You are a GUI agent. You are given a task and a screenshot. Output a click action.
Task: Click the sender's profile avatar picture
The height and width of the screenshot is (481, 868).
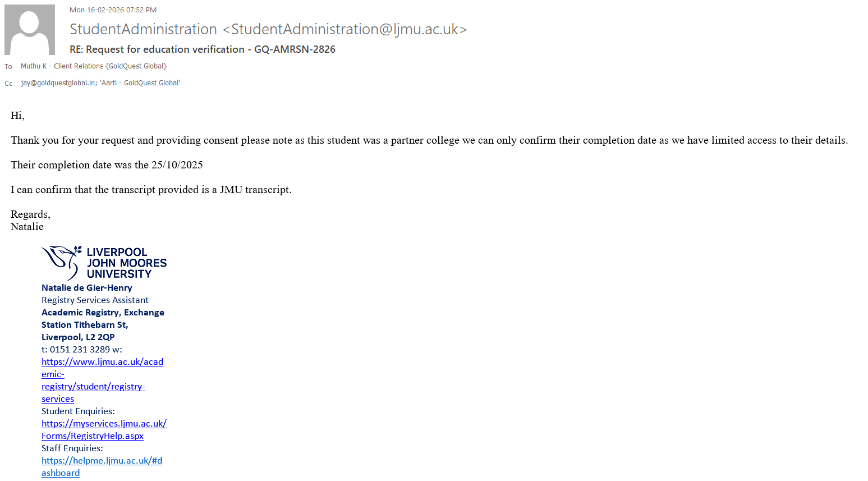point(30,30)
